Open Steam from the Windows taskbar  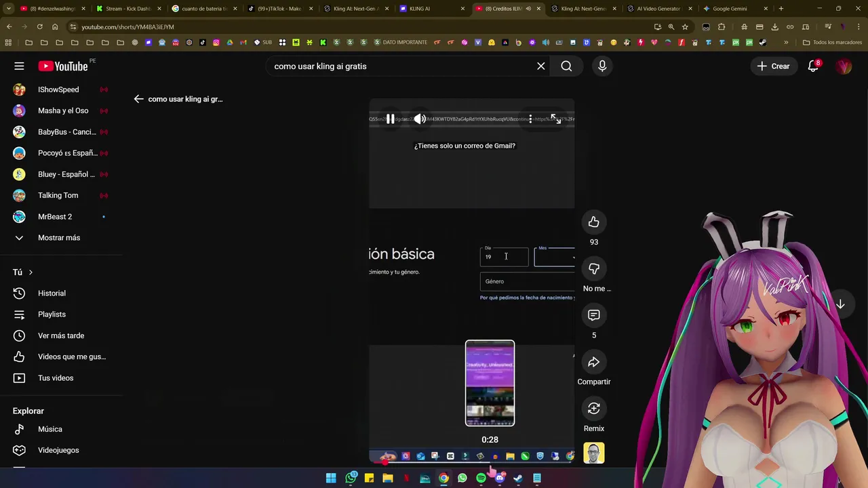[x=518, y=478]
